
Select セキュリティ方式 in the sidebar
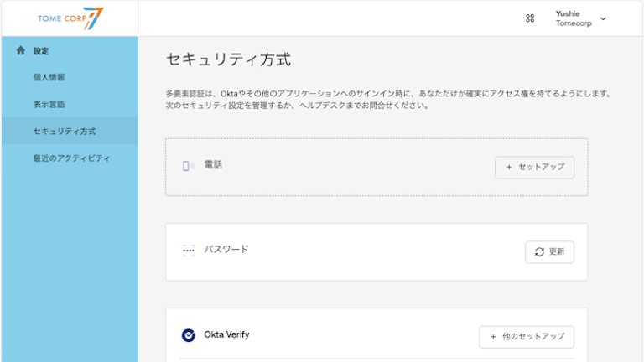coord(64,132)
